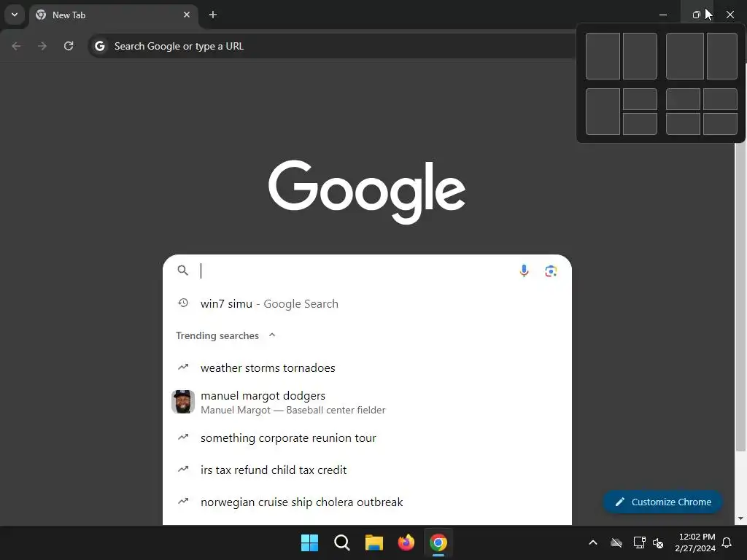Minimize the Chrome window
747x560 pixels.
[662, 15]
